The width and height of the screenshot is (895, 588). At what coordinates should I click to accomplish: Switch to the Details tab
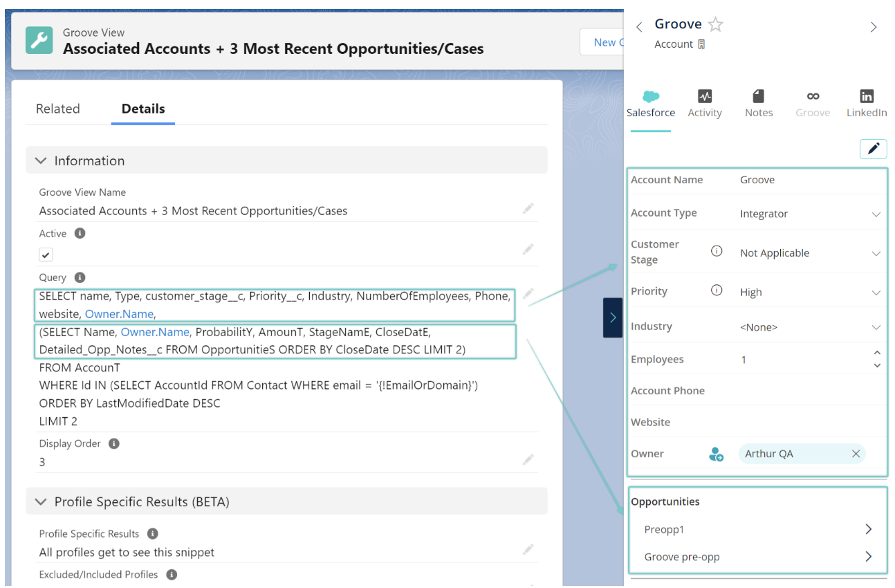click(143, 109)
